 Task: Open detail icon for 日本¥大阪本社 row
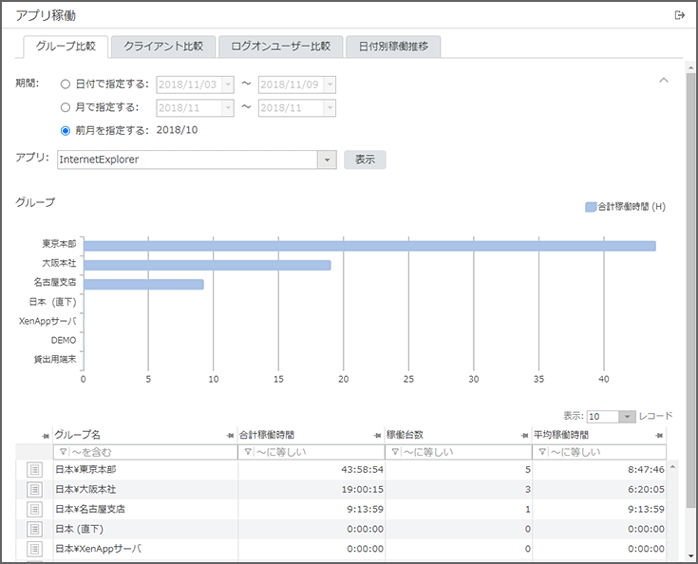35,490
